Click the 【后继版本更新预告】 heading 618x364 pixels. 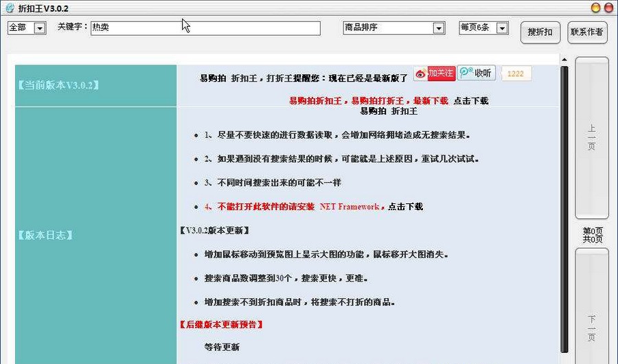(222, 325)
